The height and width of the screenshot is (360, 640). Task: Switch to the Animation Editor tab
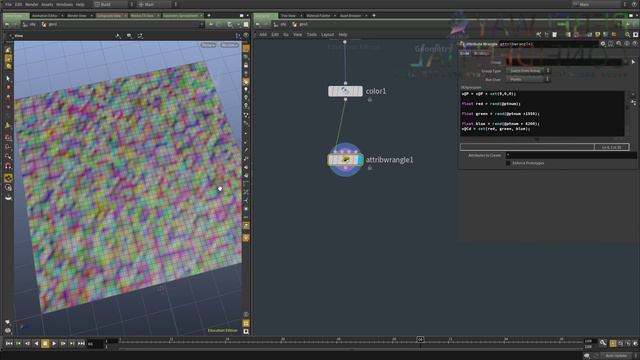point(45,16)
